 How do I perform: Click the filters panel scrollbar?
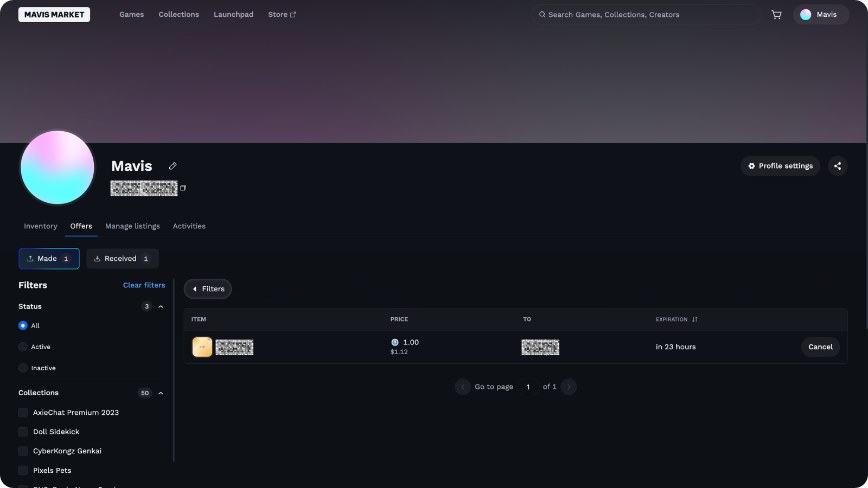tap(174, 370)
